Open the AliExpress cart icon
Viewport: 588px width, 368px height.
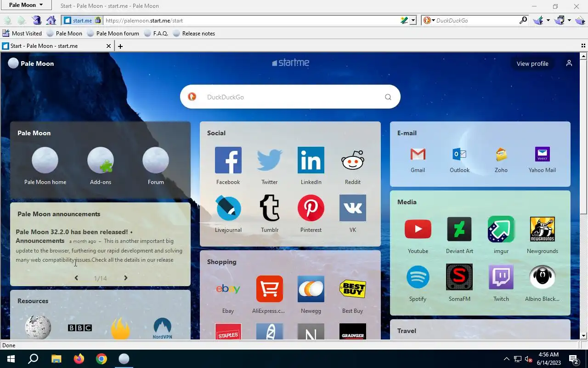(x=270, y=289)
